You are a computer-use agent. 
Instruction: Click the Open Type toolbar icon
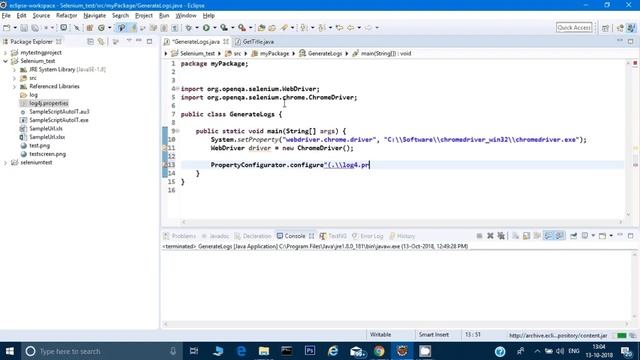tap(262, 28)
